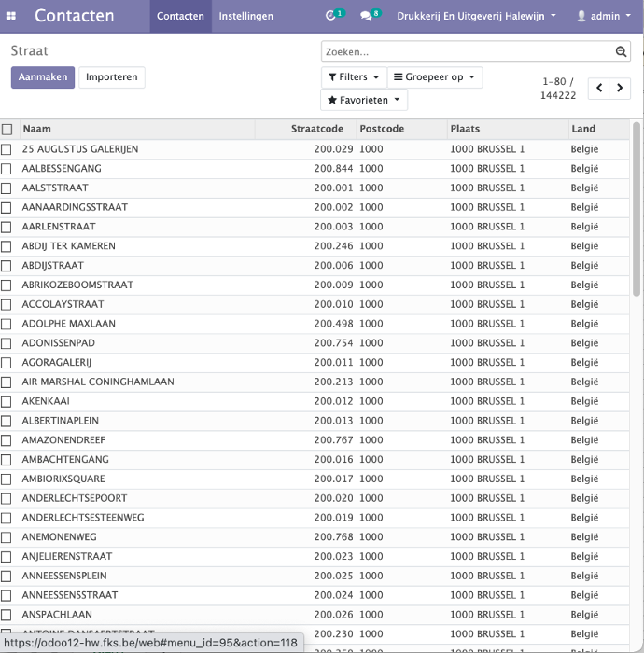This screenshot has height=653, width=644.
Task: Check the ABDIJ TER KAMEREN row checkbox
Action: (7, 246)
